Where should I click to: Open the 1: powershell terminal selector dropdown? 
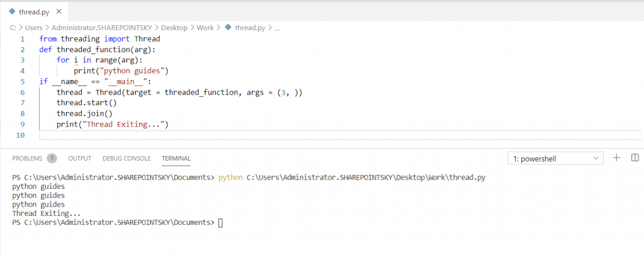click(555, 159)
